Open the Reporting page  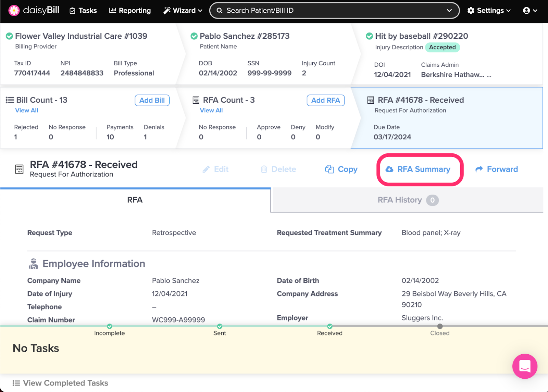(x=130, y=11)
